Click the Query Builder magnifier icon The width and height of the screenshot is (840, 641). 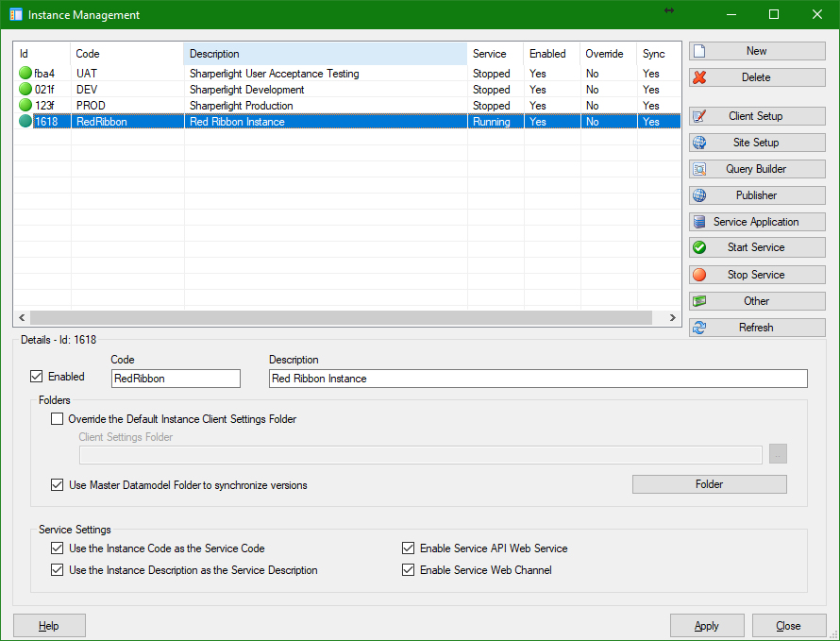coord(699,169)
